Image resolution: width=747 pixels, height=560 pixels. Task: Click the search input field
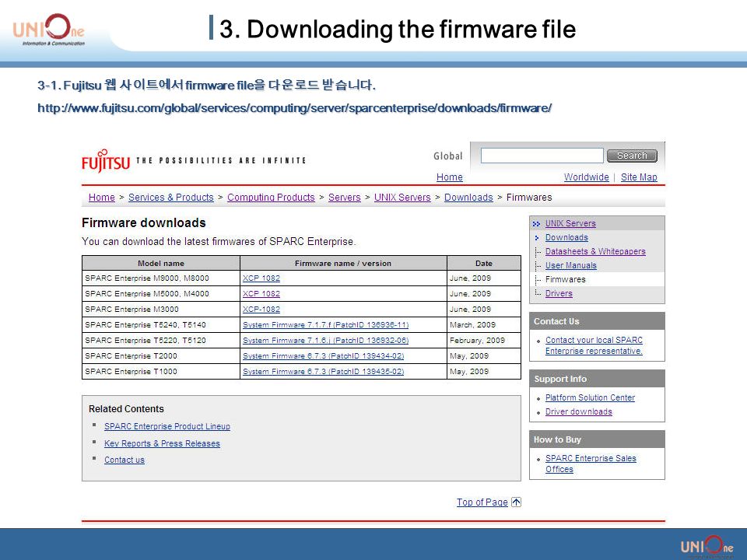pyautogui.click(x=542, y=156)
